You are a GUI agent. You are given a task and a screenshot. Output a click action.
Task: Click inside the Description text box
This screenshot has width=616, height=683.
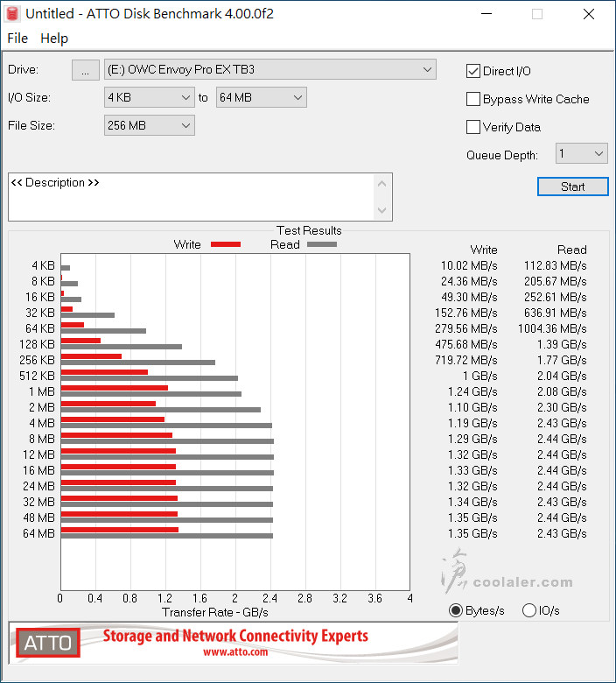(x=192, y=197)
